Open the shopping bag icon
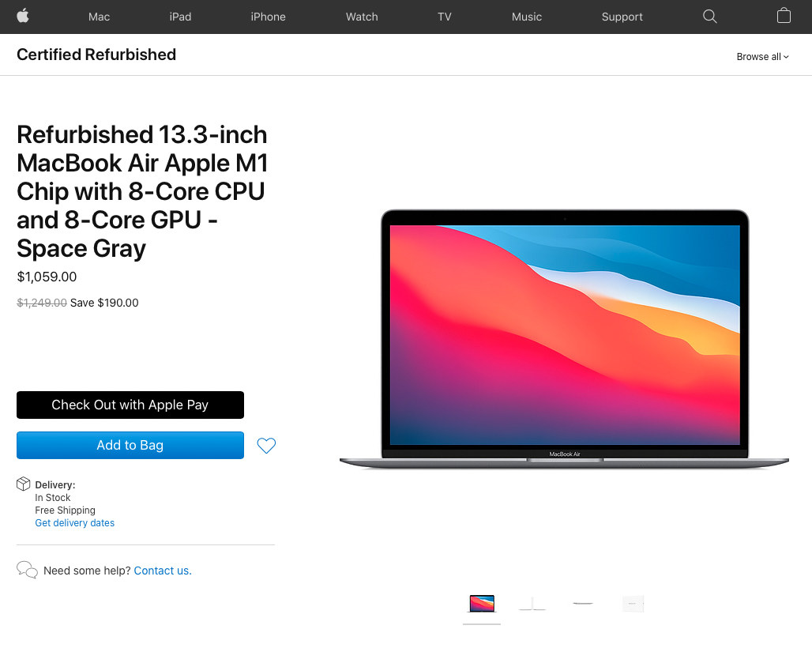Screen dimensions: 812x663 click(784, 16)
